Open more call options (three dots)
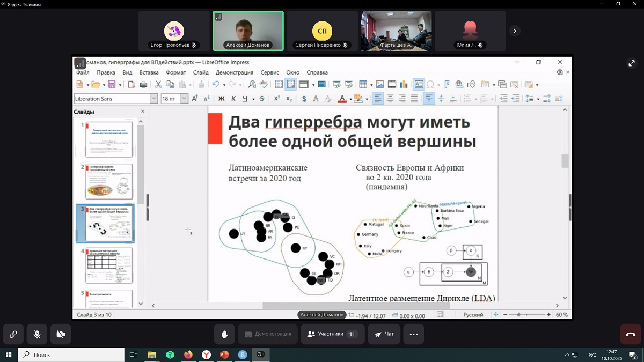The width and height of the screenshot is (644, 362). [413, 334]
